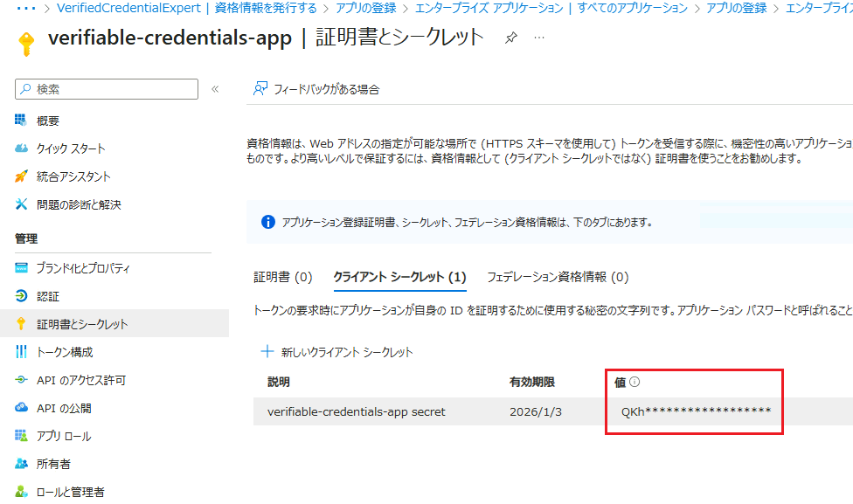This screenshot has width=853, height=504.
Task: Click the pin icon beside the page title
Action: (511, 38)
